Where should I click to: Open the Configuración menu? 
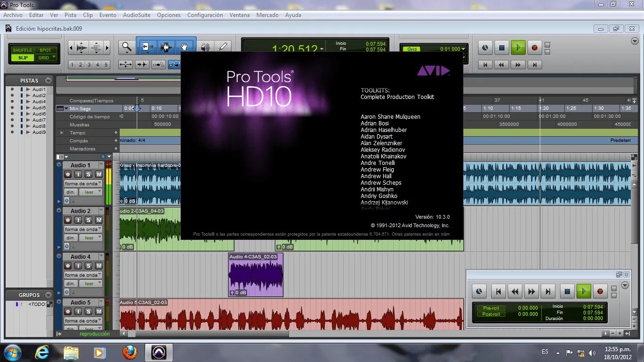coord(205,15)
